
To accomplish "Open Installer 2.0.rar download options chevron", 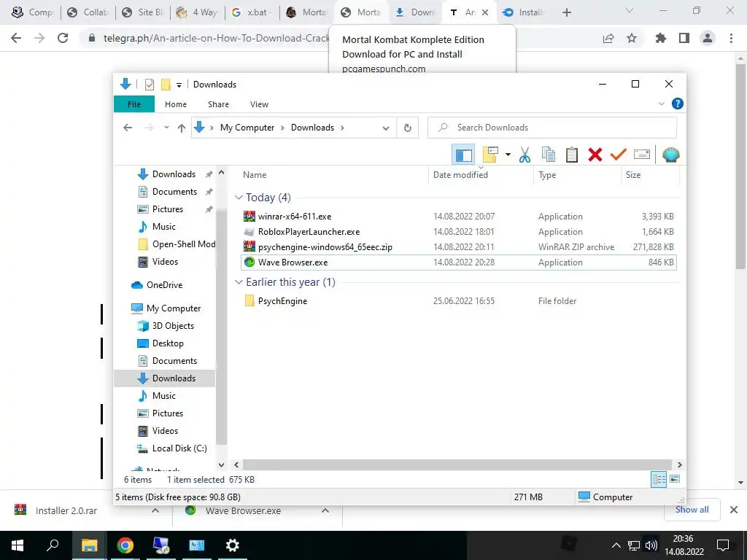I will click(155, 511).
